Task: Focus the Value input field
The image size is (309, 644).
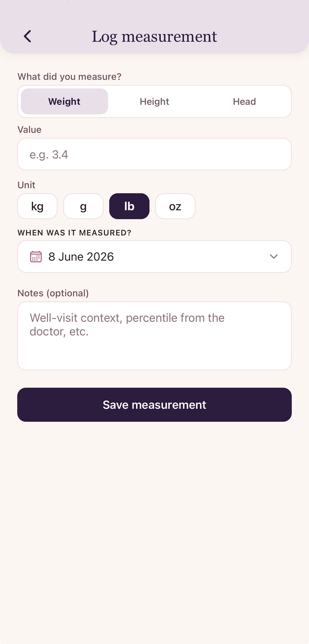Action: [x=154, y=154]
